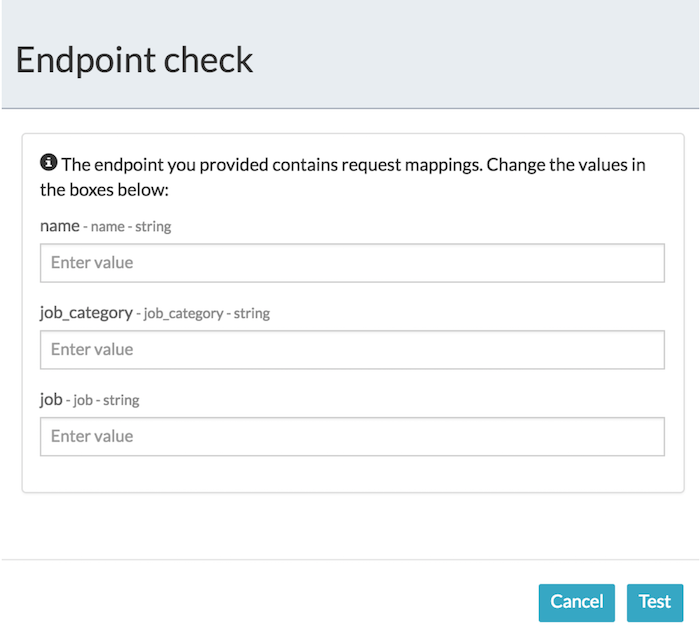Click the bold job_category field label
Viewport: 700px width, 640px height.
86,313
